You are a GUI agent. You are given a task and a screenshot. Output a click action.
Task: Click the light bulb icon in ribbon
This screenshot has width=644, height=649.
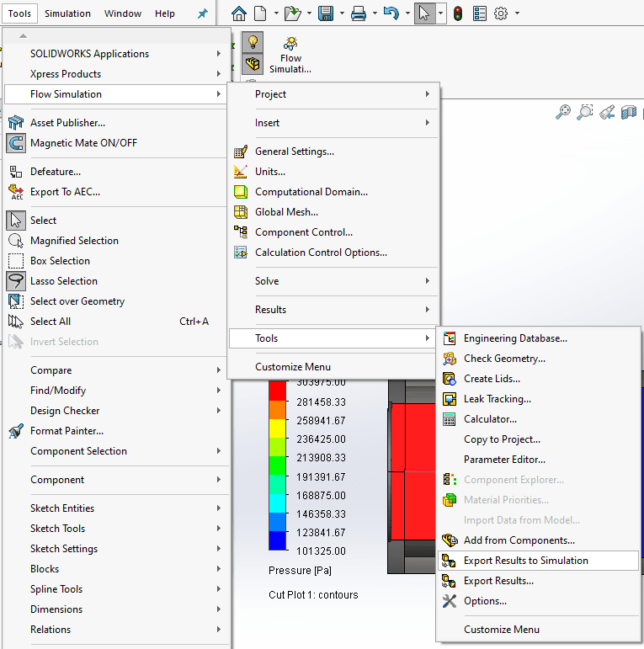click(x=253, y=42)
